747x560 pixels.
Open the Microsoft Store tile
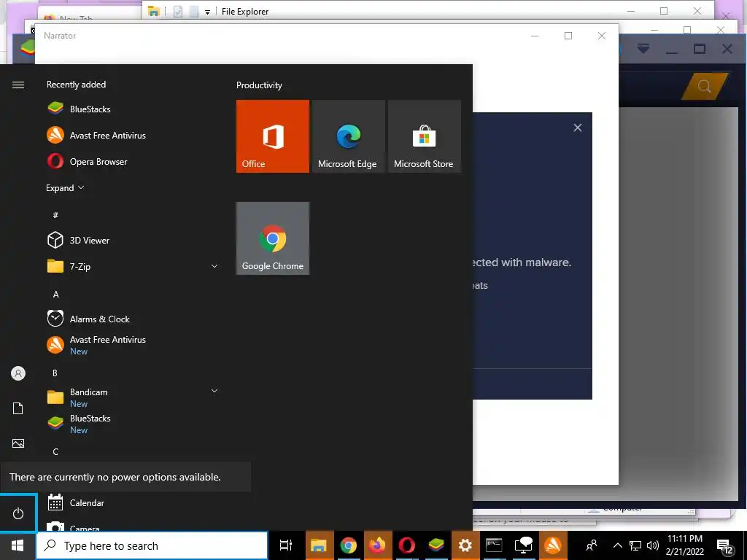tap(425, 136)
